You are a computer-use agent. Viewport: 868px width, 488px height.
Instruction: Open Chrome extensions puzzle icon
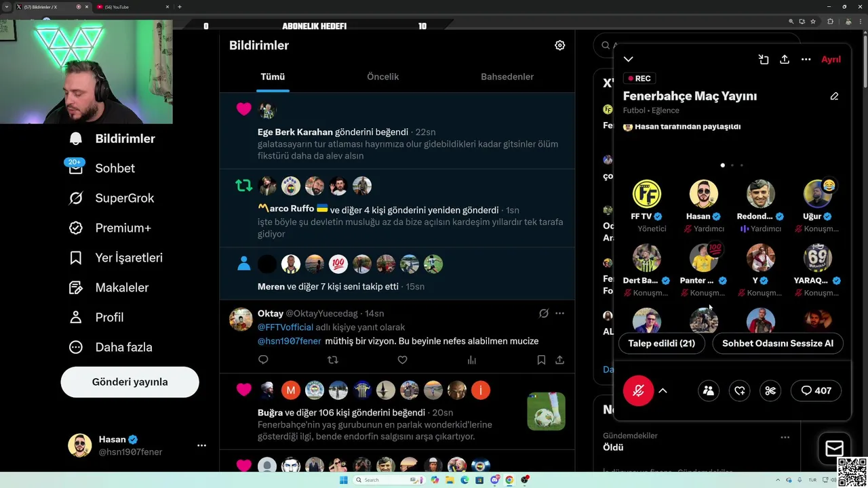tap(830, 21)
